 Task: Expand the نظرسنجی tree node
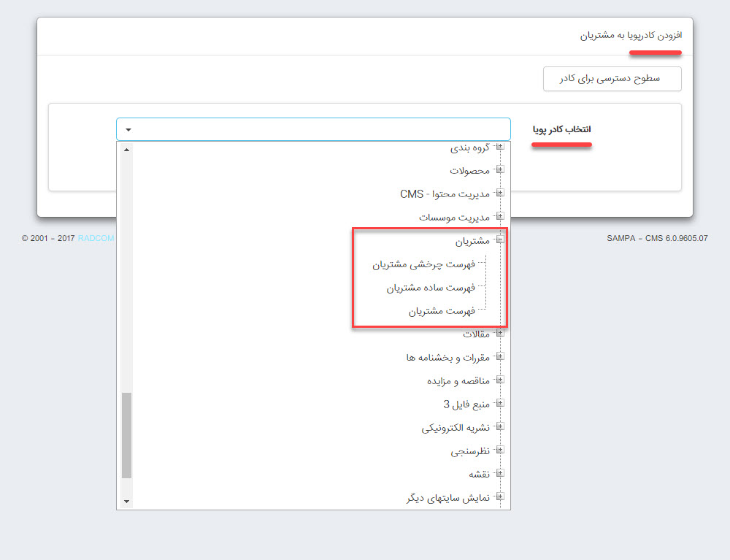coord(500,450)
